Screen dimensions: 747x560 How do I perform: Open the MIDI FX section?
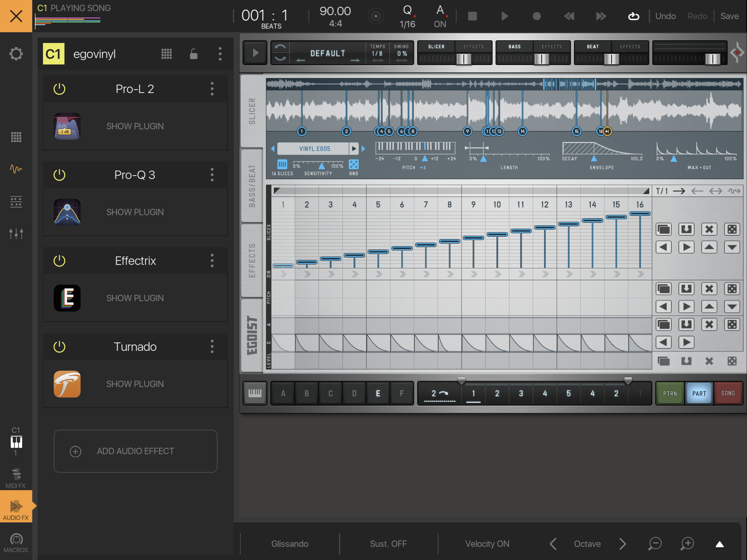pos(16,478)
